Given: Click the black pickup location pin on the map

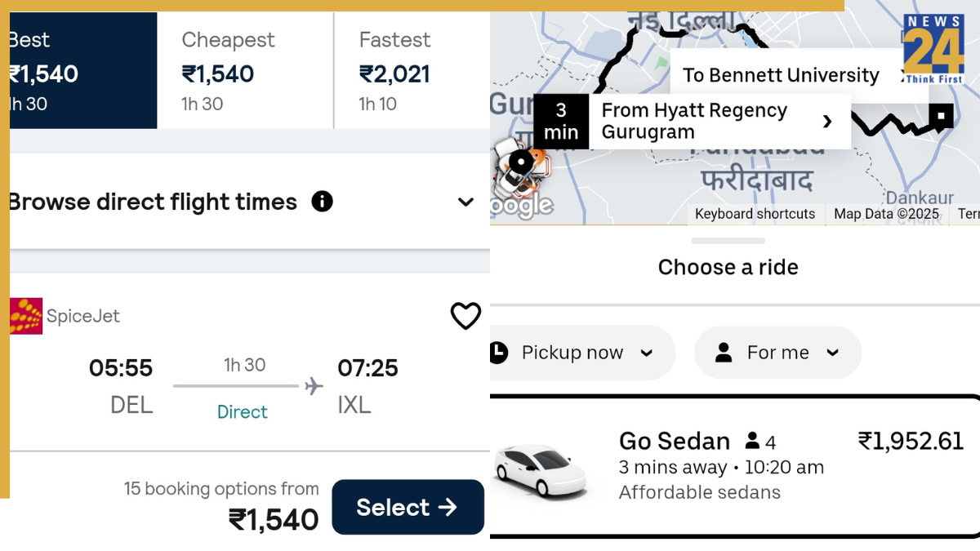Looking at the screenshot, I should click(x=520, y=162).
